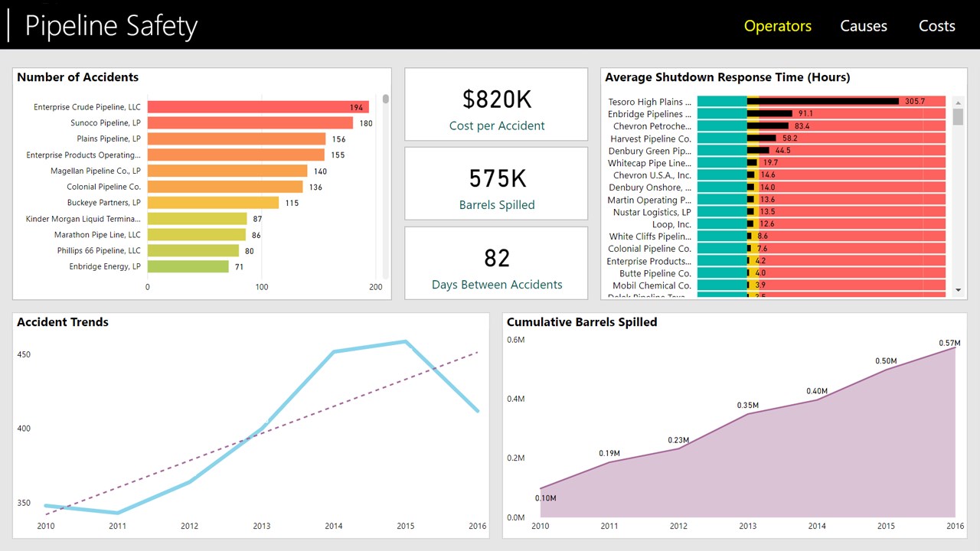Click the Nustar Logistics, LP row label

tap(652, 212)
